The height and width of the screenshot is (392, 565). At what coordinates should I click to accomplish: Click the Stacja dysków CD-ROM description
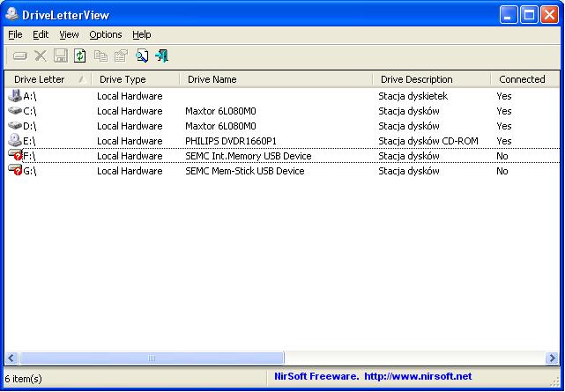point(428,141)
